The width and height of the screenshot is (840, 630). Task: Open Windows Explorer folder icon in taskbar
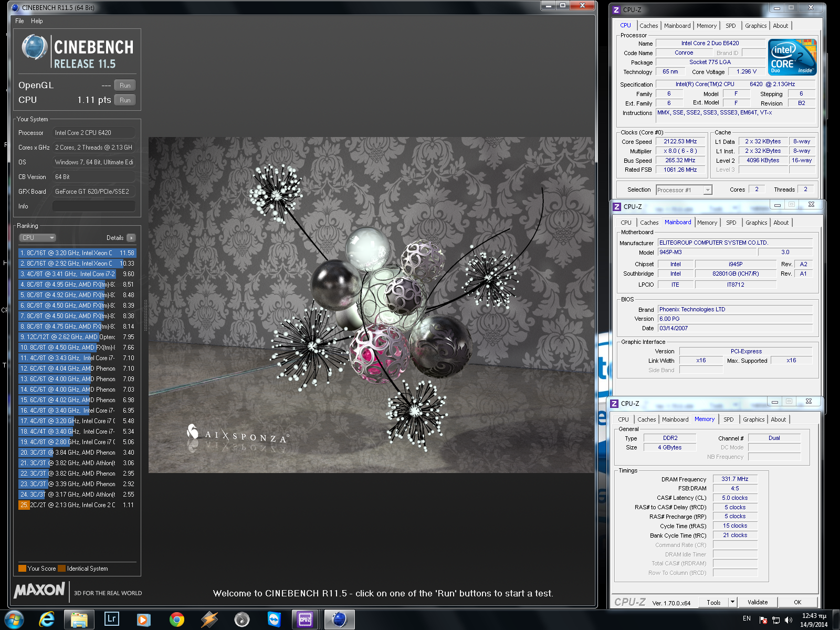pos(79,619)
